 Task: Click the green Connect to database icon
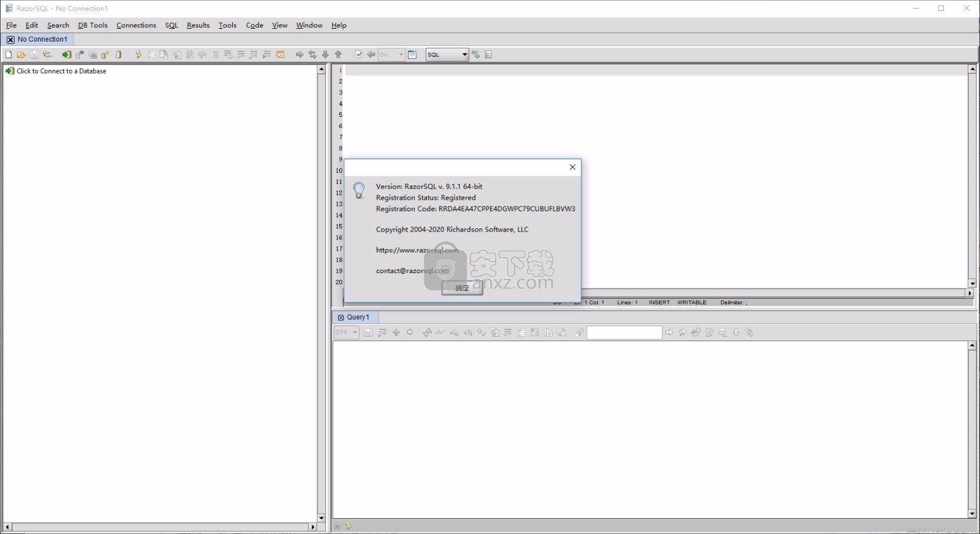67,55
